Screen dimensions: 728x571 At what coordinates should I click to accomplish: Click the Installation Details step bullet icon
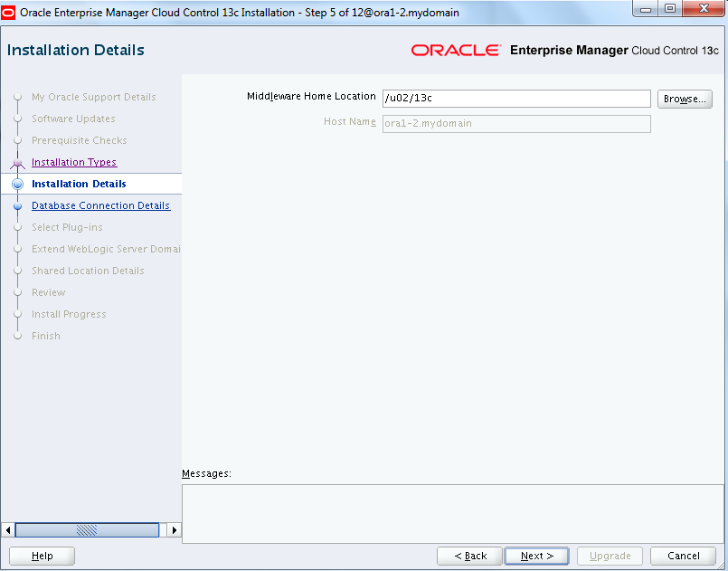17,185
